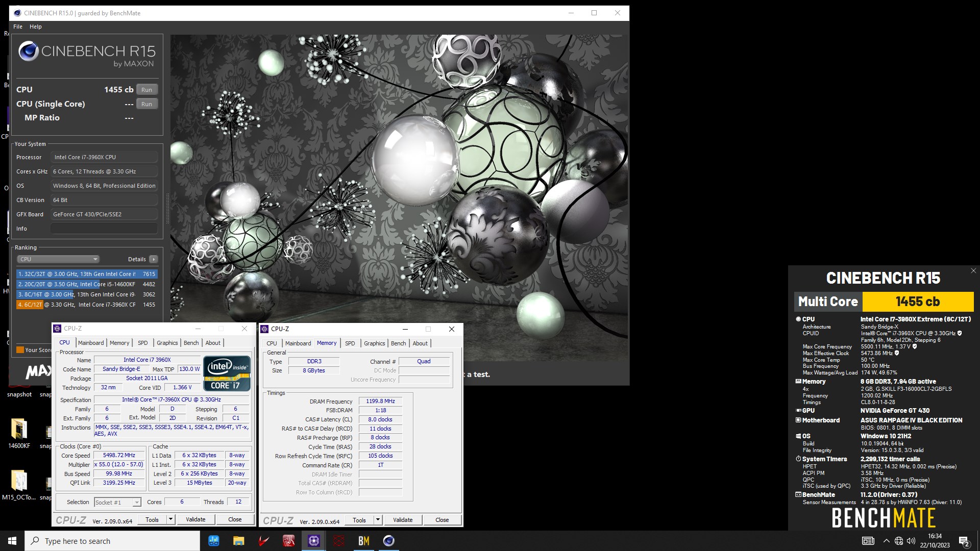Image resolution: width=980 pixels, height=551 pixels.
Task: Open the Selection Socket #1 dropdown in CPU-Z
Action: 117,503
